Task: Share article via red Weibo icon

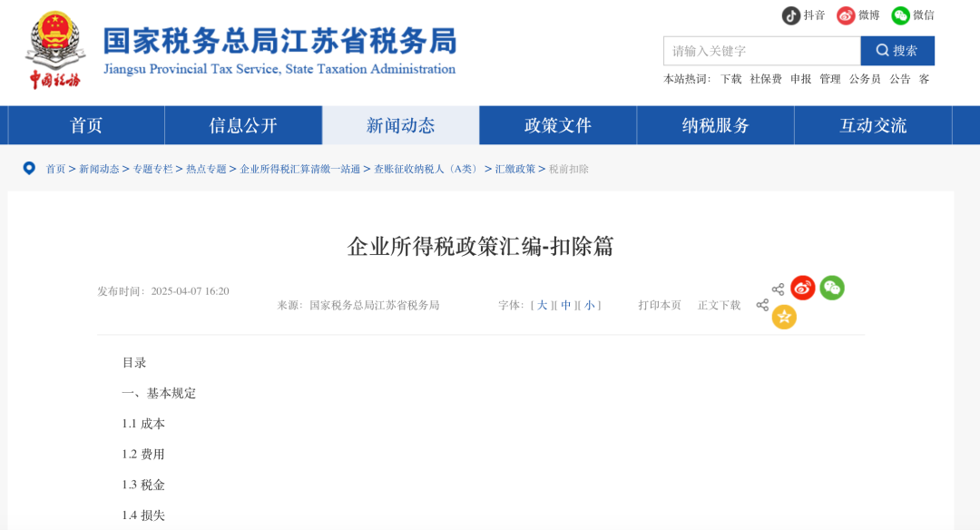Action: click(803, 289)
